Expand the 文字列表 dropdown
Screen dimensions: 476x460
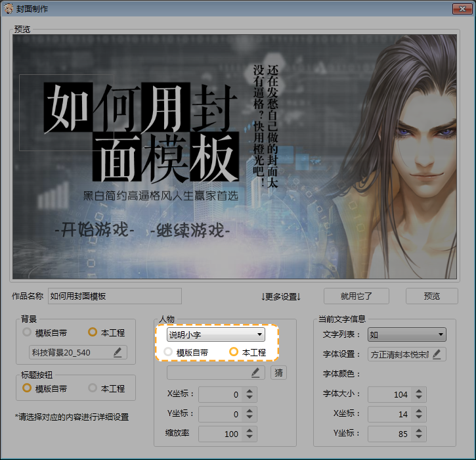click(x=406, y=334)
